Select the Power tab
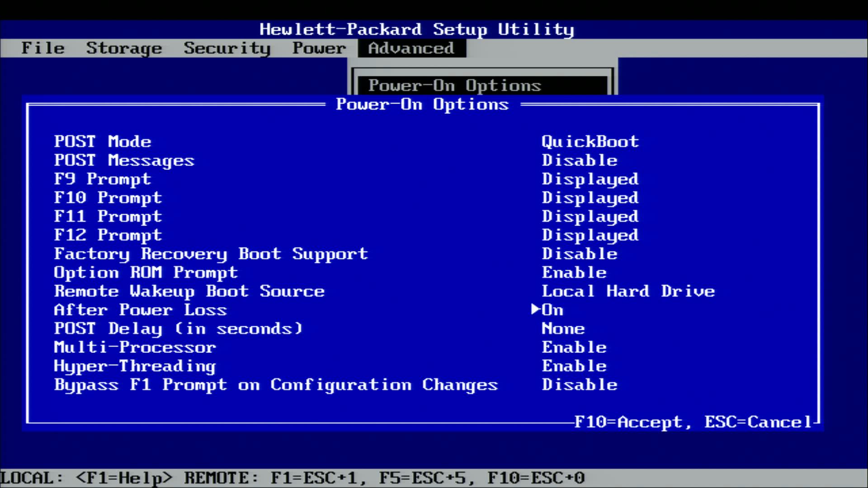This screenshot has width=868, height=488. (x=320, y=48)
